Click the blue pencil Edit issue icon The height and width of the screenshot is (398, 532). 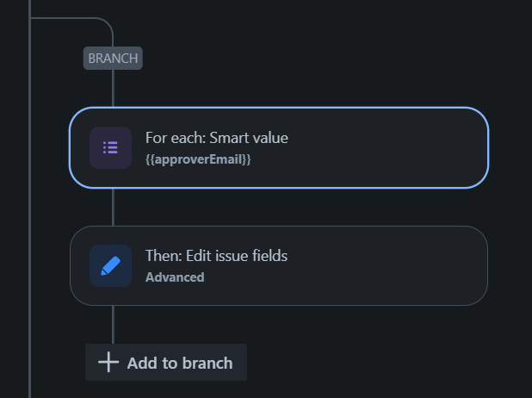click(110, 265)
